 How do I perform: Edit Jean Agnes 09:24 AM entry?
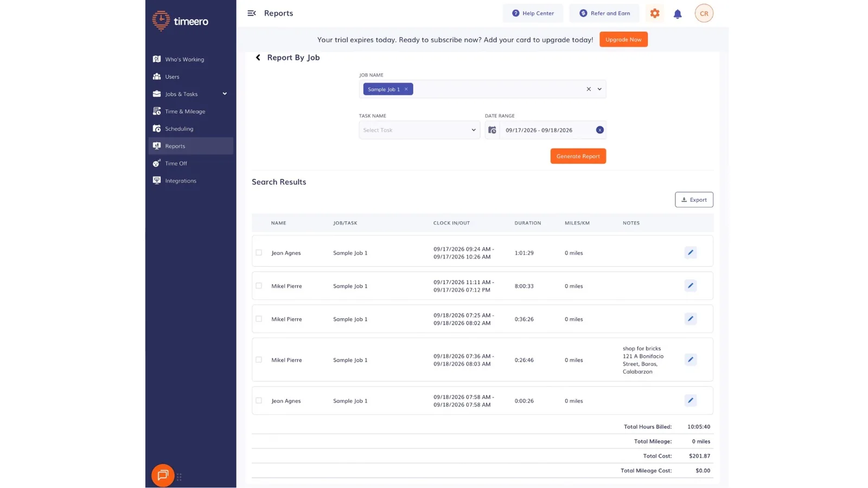(690, 253)
